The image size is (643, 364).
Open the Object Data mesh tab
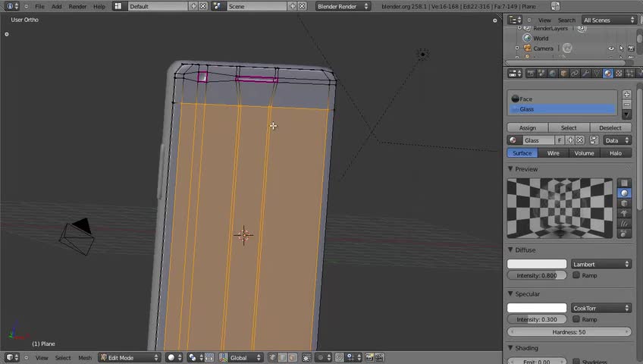click(x=597, y=74)
